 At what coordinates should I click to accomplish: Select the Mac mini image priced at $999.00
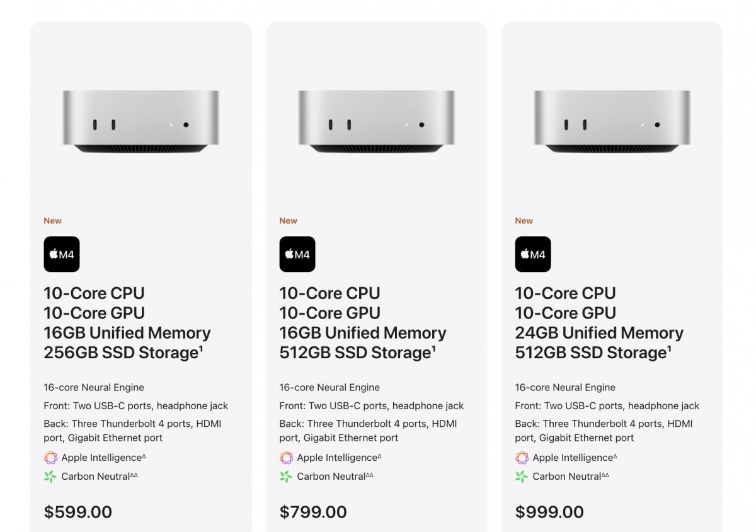[x=612, y=122]
